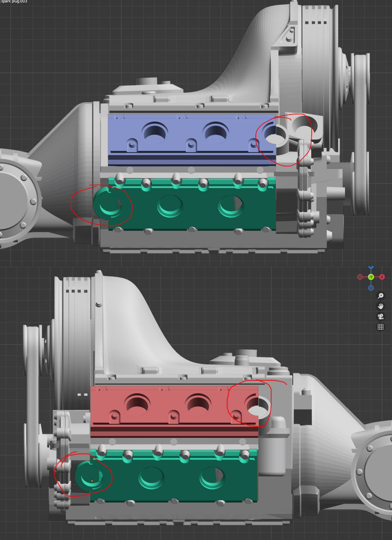Click the dark red negative-X gizmo circle

[x=361, y=276]
